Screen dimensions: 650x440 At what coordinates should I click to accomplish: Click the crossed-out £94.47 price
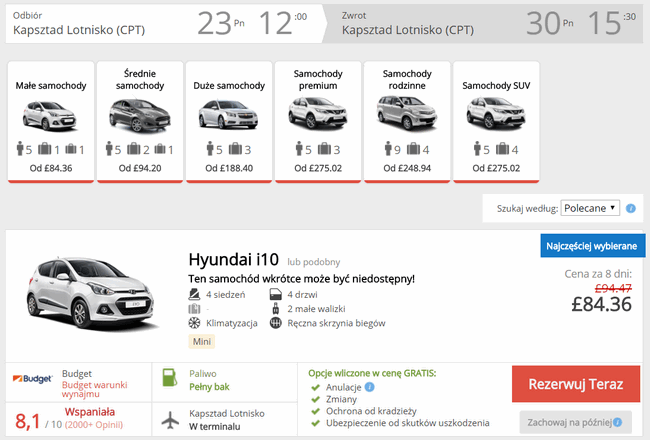click(613, 287)
